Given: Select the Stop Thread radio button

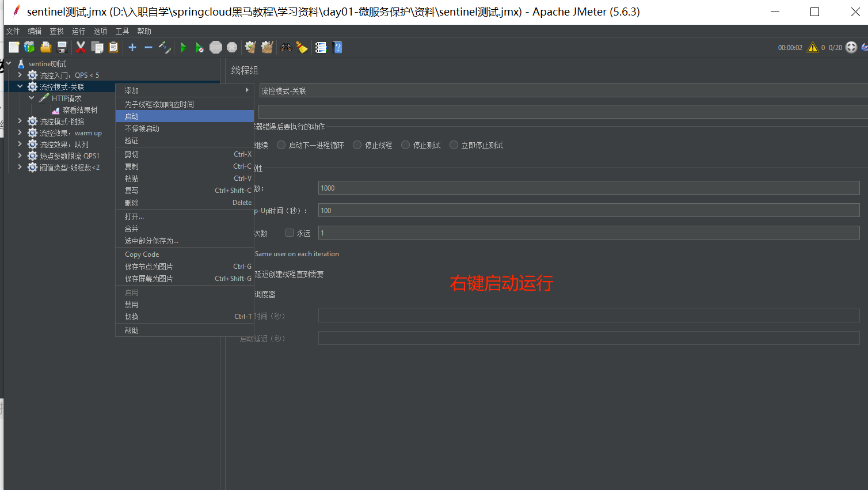Looking at the screenshot, I should click(357, 145).
